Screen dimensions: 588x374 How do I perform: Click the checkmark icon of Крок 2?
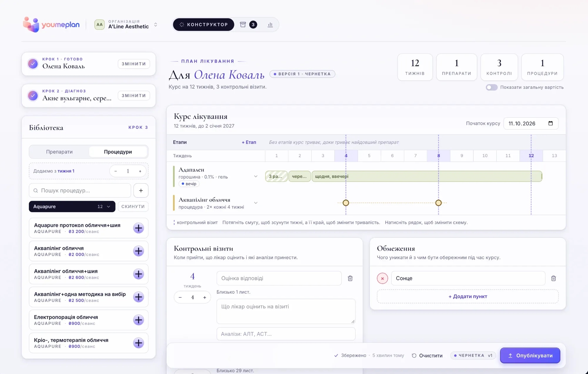(x=33, y=95)
